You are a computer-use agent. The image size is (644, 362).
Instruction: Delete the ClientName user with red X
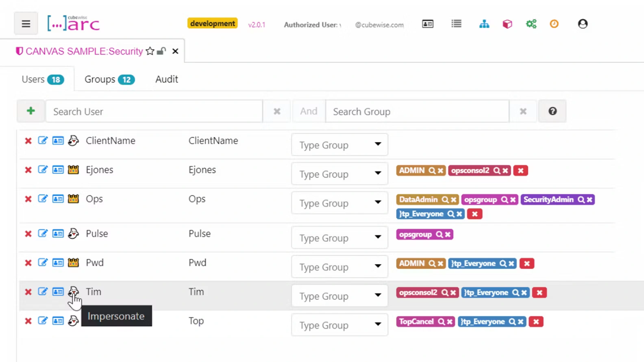(x=28, y=141)
